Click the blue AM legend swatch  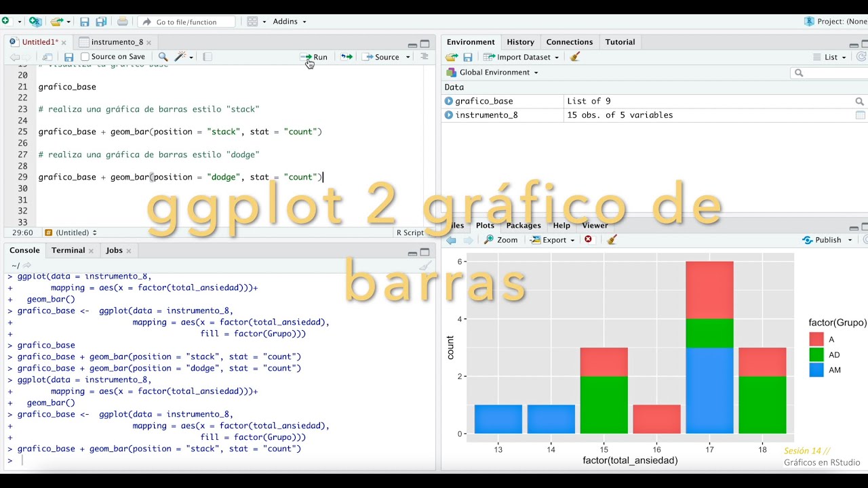[816, 370]
